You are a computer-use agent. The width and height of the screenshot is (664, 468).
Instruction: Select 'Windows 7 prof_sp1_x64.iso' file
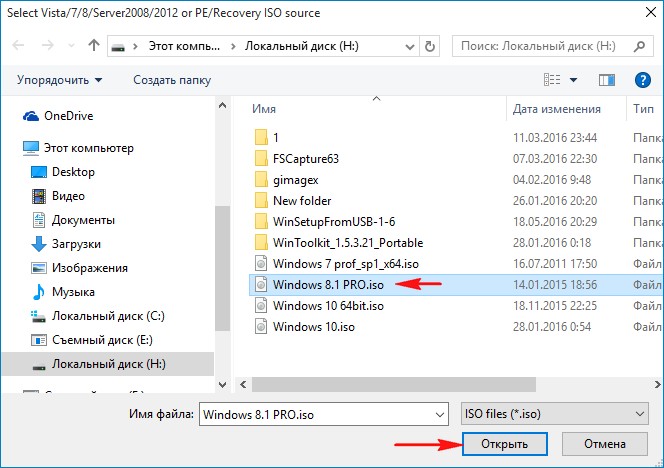pos(346,264)
